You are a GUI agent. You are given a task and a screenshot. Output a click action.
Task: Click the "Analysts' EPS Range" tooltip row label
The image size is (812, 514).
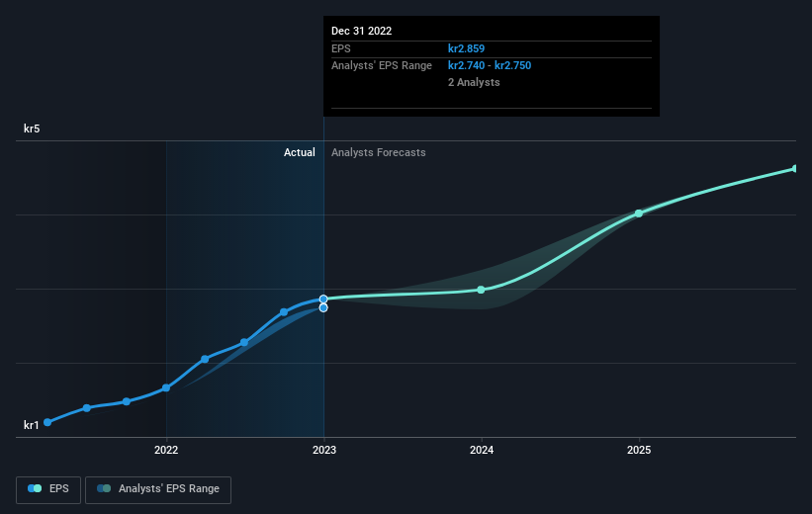pyautogui.click(x=382, y=66)
